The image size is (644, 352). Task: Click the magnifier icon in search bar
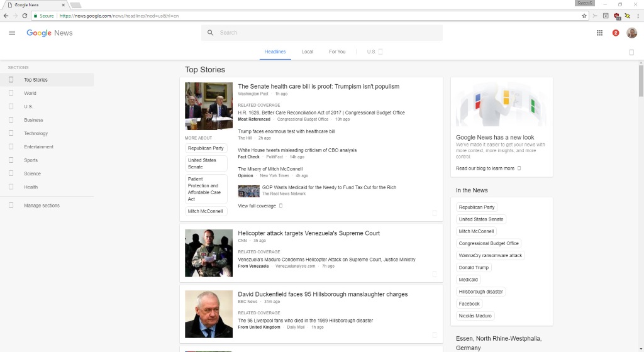point(210,33)
